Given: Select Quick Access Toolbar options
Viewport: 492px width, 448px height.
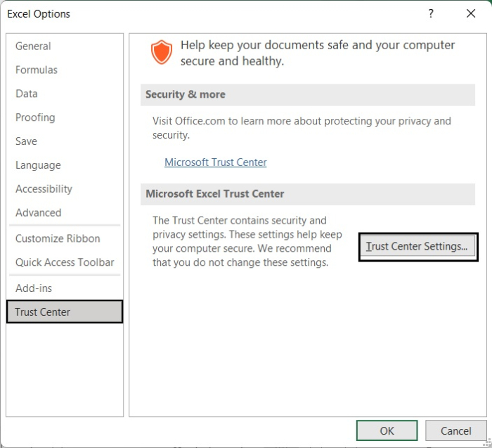Looking at the screenshot, I should pyautogui.click(x=65, y=263).
